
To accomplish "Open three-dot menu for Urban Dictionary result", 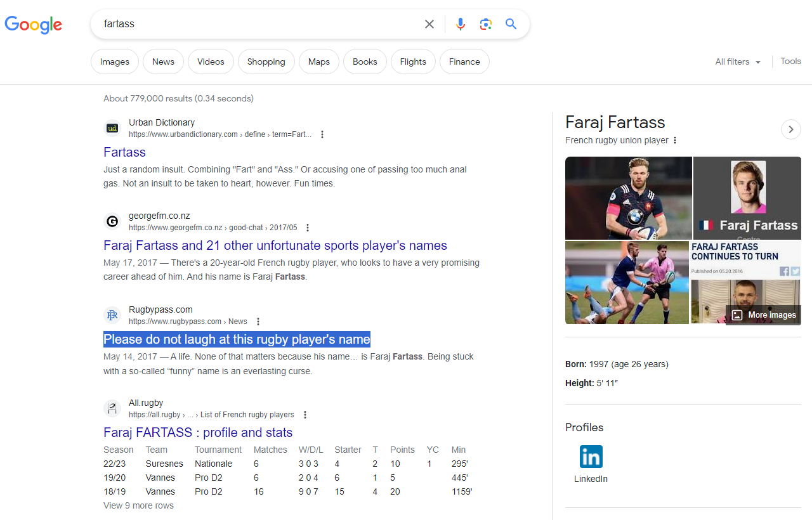I will (322, 134).
